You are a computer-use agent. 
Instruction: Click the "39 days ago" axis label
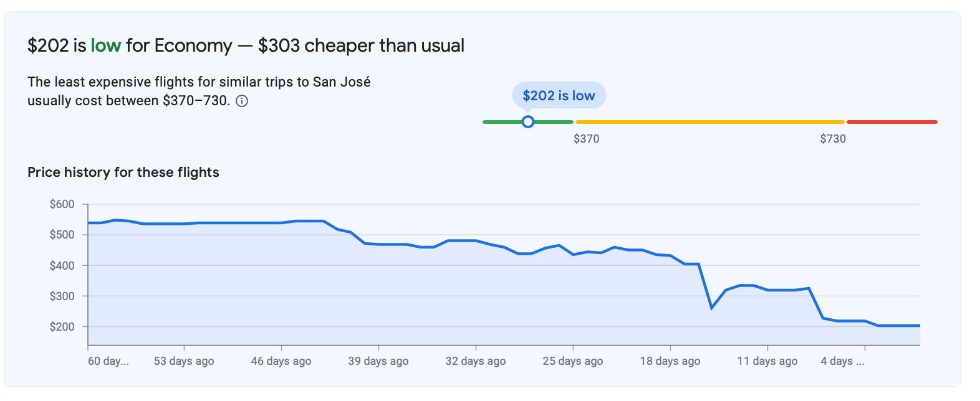click(x=378, y=361)
